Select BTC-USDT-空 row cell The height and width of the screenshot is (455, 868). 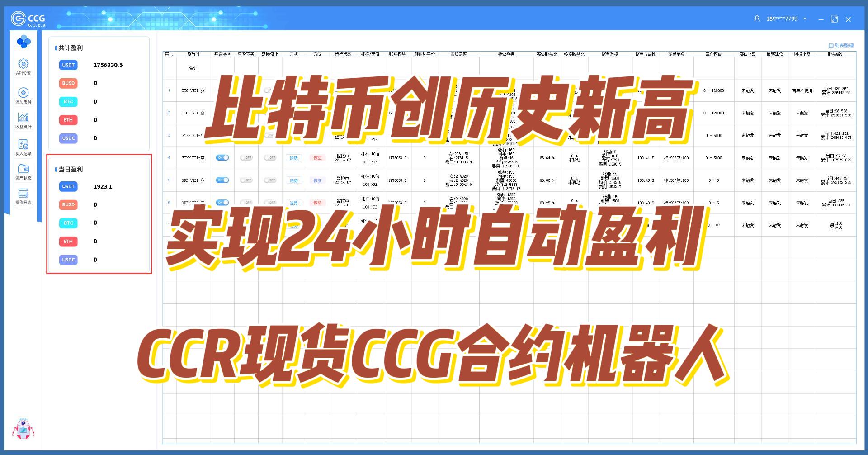tap(193, 113)
